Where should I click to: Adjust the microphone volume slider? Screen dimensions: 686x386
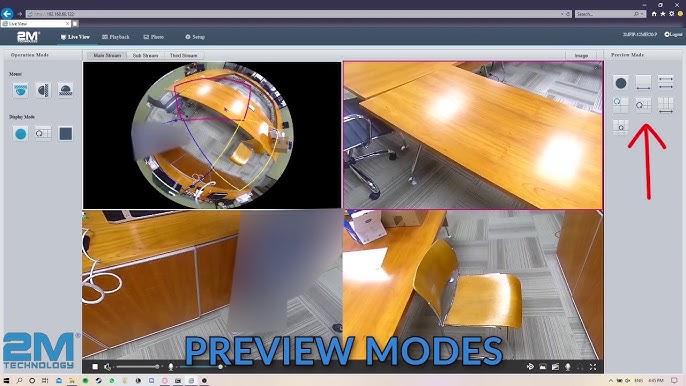coord(200,367)
